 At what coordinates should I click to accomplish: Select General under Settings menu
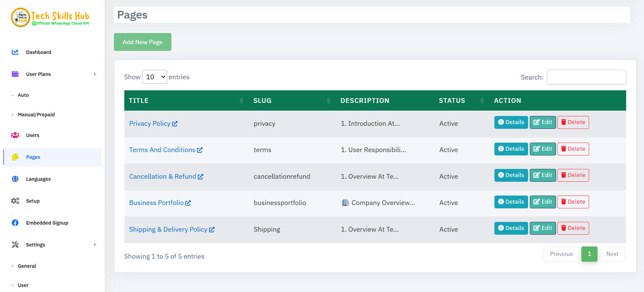tap(27, 266)
